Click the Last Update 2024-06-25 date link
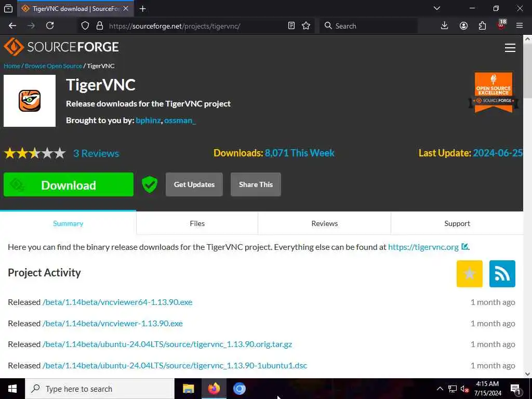 498,153
